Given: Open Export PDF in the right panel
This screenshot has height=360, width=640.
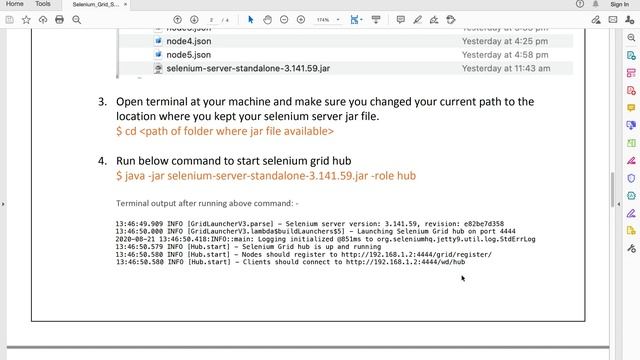Looking at the screenshot, I should 631,55.
